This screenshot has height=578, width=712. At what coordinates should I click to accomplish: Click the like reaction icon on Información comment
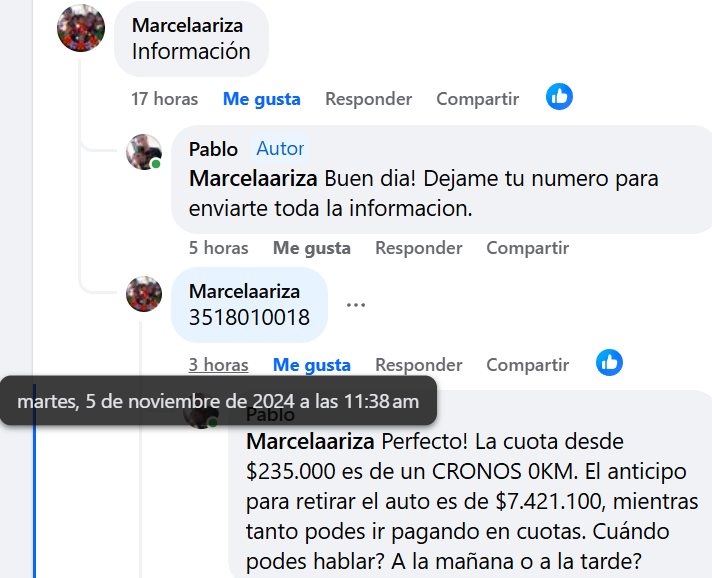pyautogui.click(x=559, y=97)
